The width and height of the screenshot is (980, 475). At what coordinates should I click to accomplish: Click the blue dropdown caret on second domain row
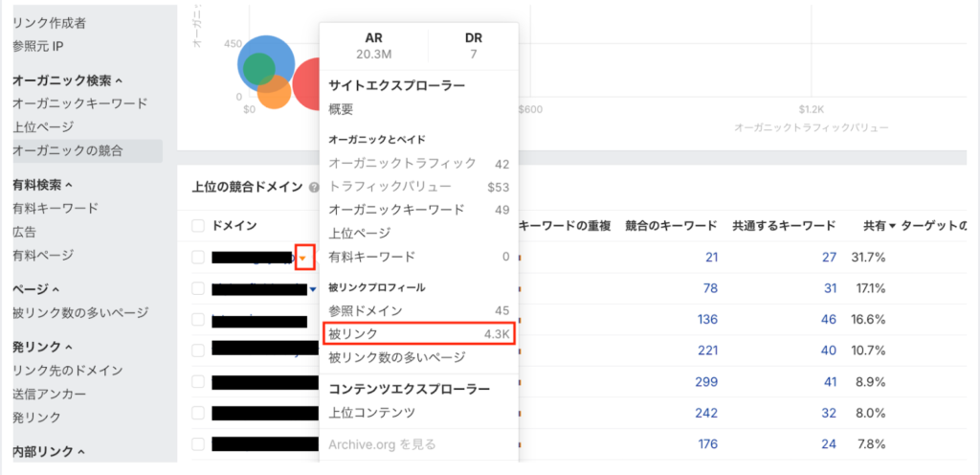click(x=312, y=289)
